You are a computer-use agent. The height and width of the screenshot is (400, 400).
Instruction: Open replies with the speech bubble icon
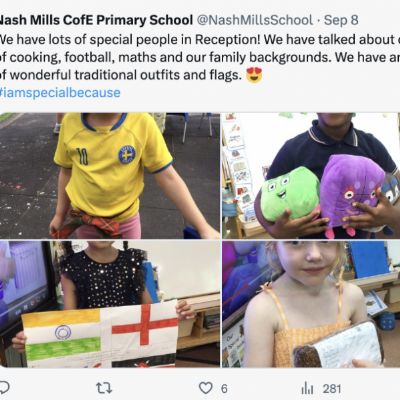click(4, 388)
